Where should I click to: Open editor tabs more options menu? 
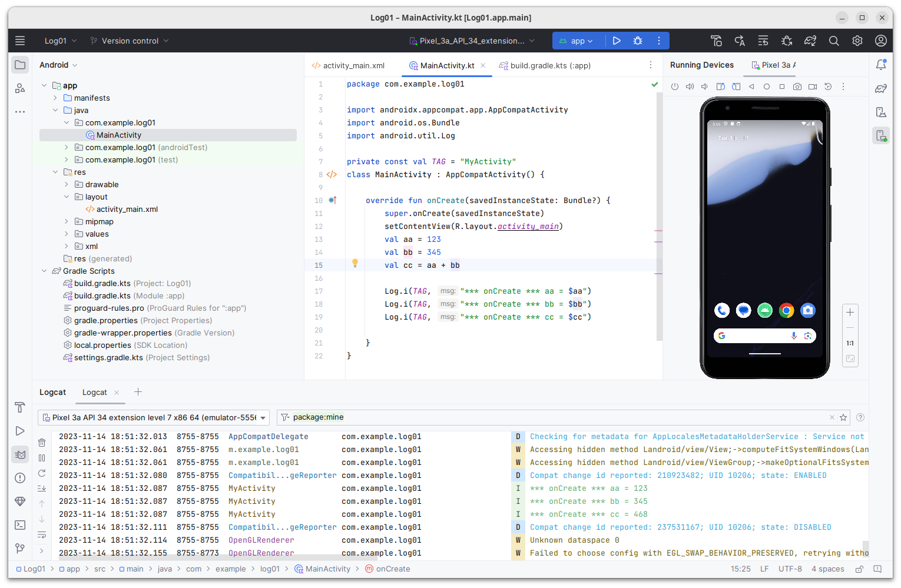point(651,65)
